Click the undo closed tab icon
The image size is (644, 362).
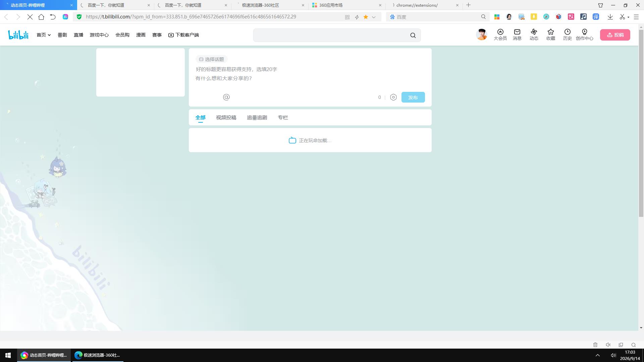(x=53, y=17)
